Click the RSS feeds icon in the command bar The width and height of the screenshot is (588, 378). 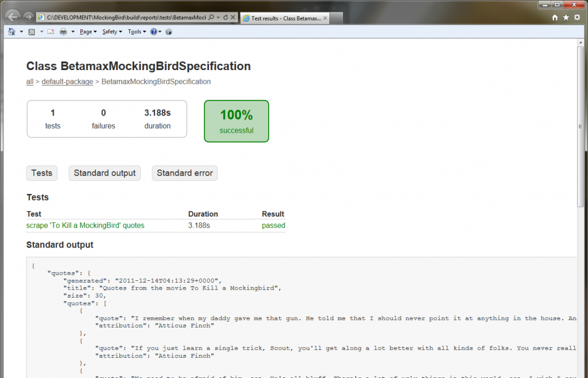[x=32, y=32]
